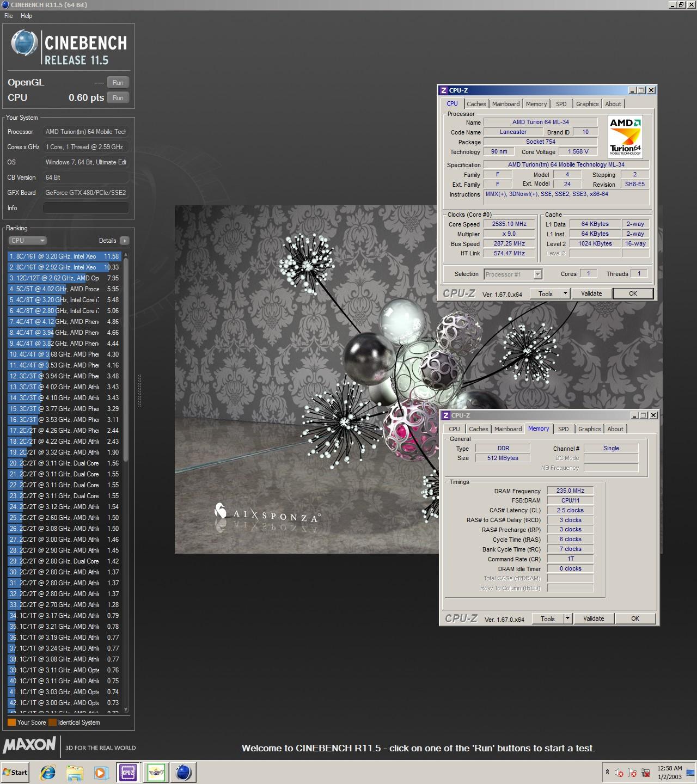The height and width of the screenshot is (784, 697).
Task: Select ranking entry 1 with score 11.58
Action: pos(64,256)
